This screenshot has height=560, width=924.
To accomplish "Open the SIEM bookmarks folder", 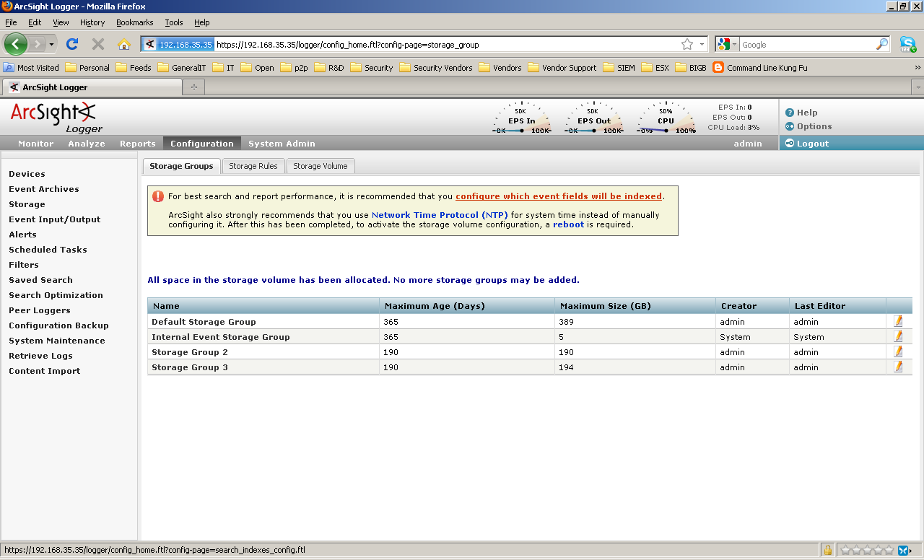I will pos(619,68).
